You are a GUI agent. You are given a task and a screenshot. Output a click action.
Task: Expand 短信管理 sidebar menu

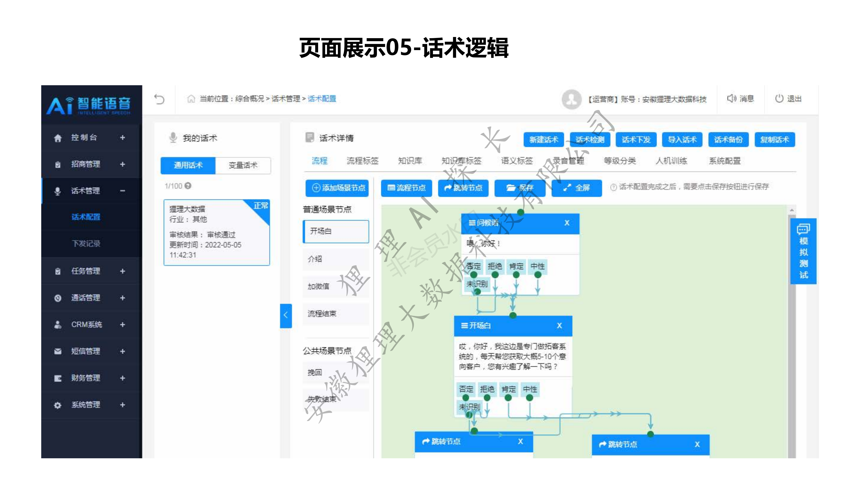click(x=123, y=351)
